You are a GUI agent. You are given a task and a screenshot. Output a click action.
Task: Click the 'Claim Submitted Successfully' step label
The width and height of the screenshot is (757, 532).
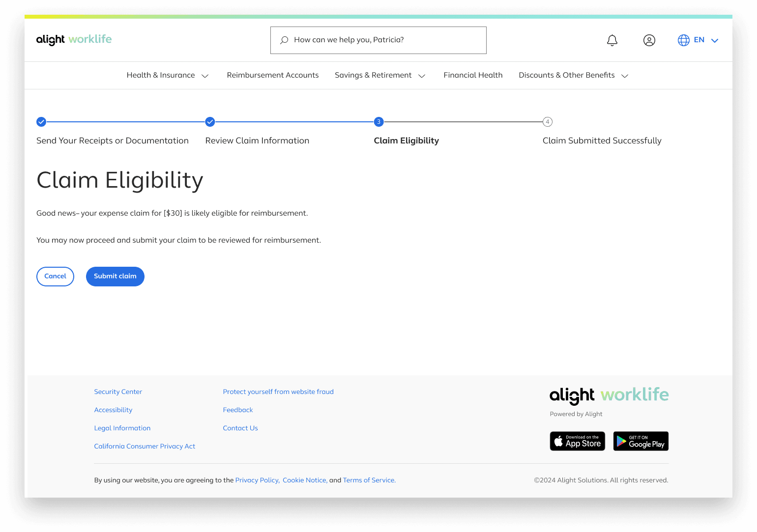[x=602, y=141]
